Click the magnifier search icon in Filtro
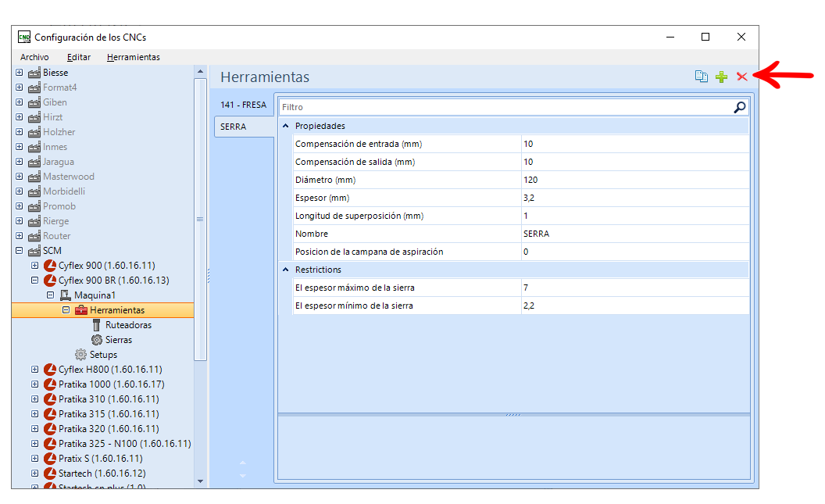 [739, 107]
